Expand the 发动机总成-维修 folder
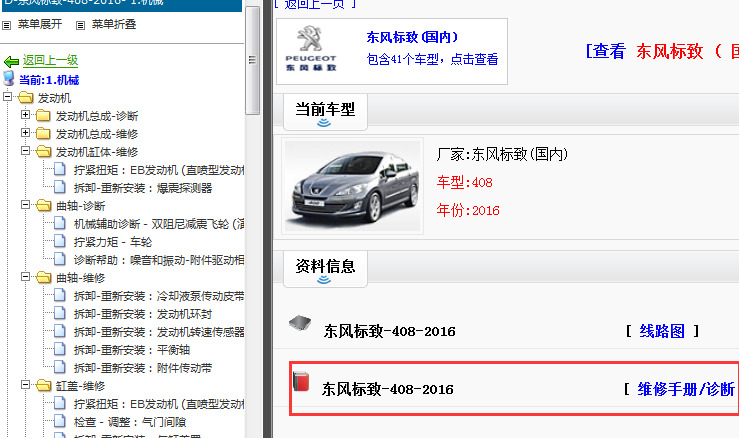The height and width of the screenshot is (438, 739). 25,132
